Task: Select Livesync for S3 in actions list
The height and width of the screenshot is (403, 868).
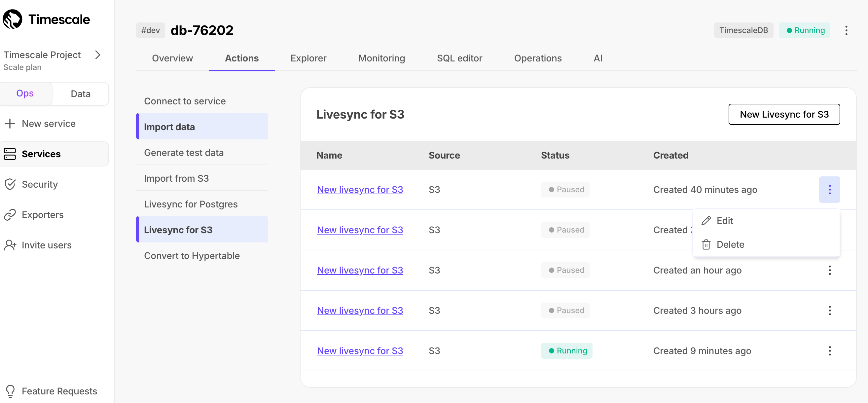Action: [x=202, y=230]
